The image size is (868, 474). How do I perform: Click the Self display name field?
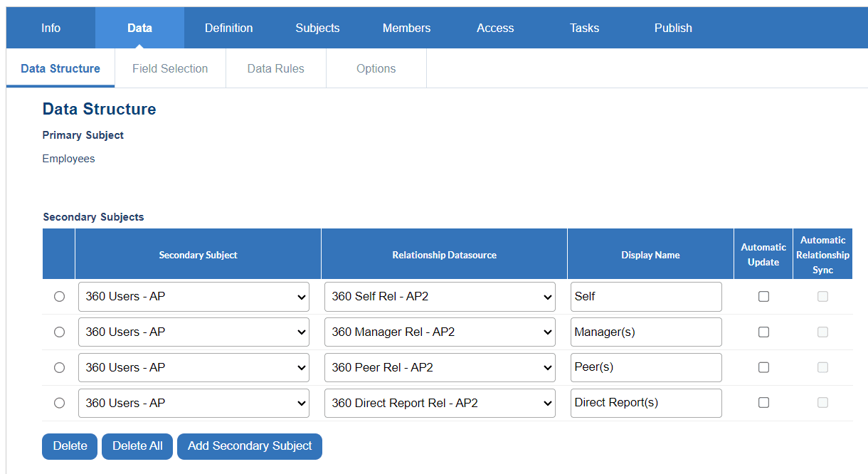pos(646,297)
